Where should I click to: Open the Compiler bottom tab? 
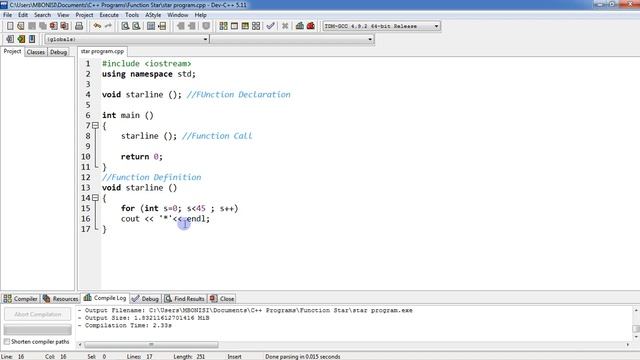[20, 299]
